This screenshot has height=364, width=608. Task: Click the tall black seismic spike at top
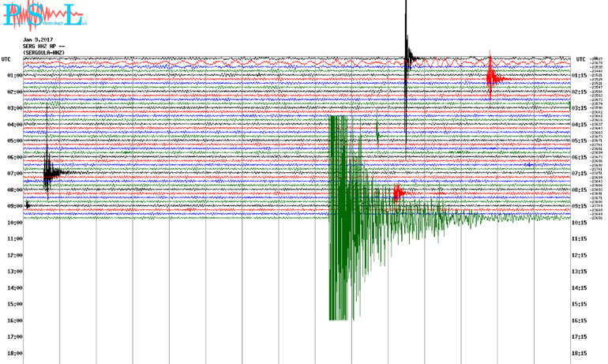pyautogui.click(x=407, y=47)
